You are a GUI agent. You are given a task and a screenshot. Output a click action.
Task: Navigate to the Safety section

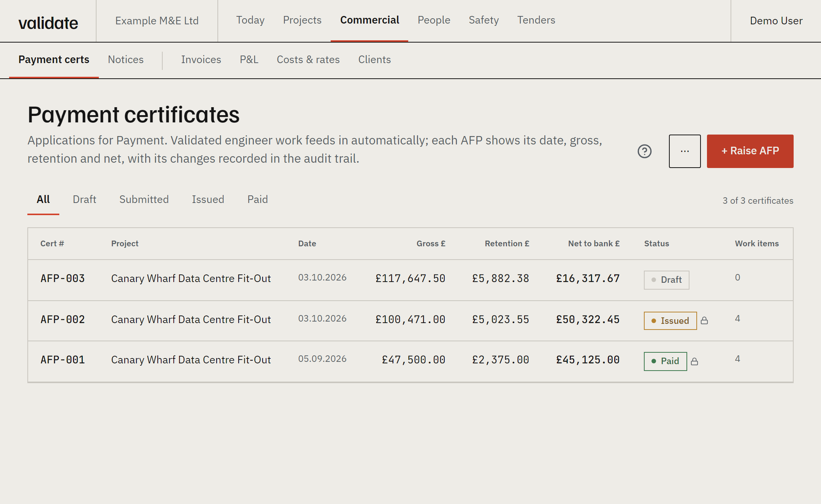click(483, 20)
